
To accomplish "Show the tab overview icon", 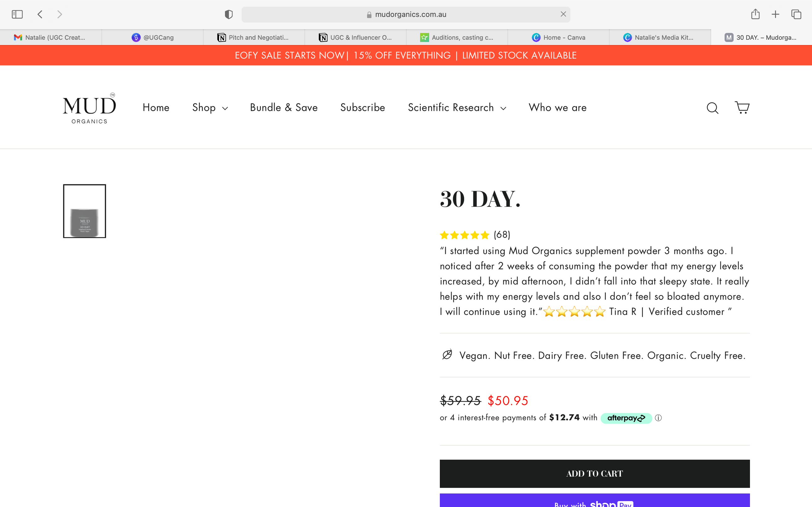I will pos(796,14).
